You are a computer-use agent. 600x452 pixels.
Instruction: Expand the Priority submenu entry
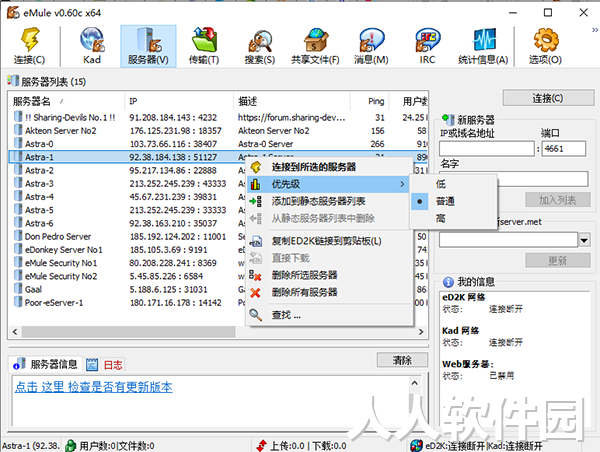[330, 184]
